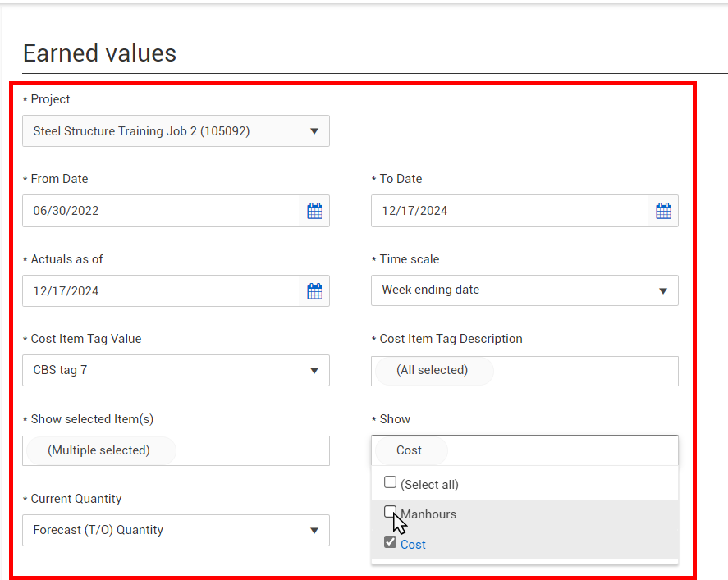Open the Time scale dropdown

tap(524, 290)
